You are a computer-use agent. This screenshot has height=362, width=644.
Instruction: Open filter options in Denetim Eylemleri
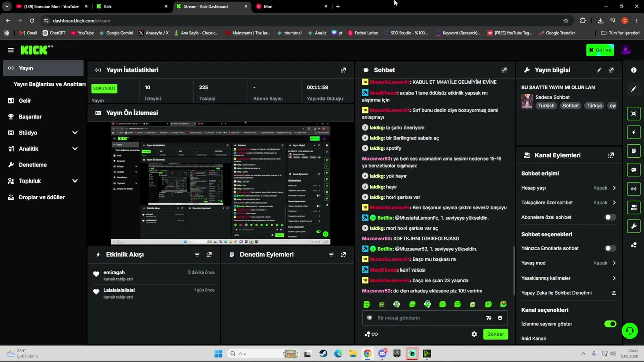click(x=331, y=255)
